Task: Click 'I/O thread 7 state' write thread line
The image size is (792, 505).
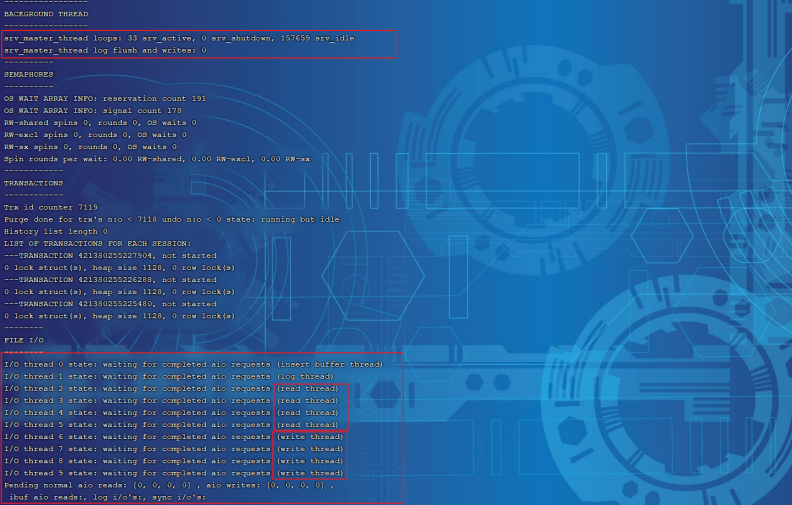Action: 174,449
